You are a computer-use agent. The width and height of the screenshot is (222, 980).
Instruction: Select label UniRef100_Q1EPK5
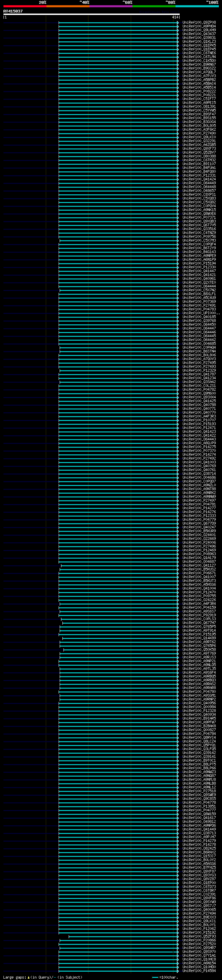pyautogui.click(x=199, y=45)
